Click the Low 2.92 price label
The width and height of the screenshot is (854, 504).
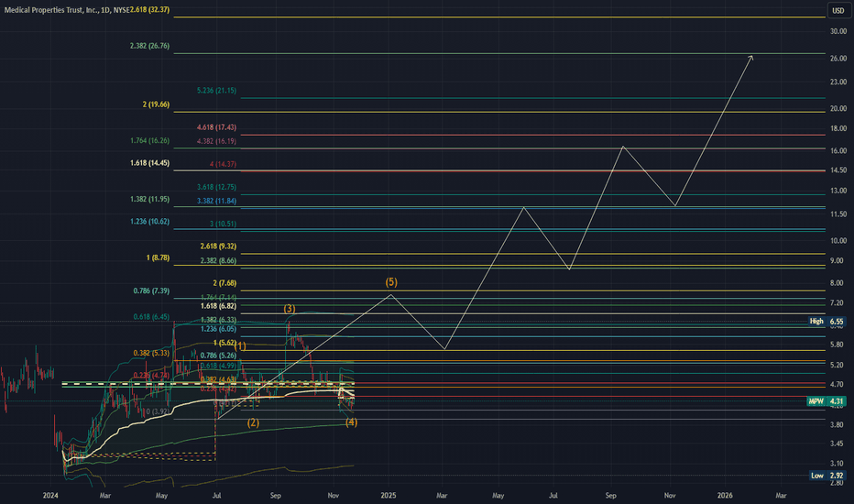point(827,476)
